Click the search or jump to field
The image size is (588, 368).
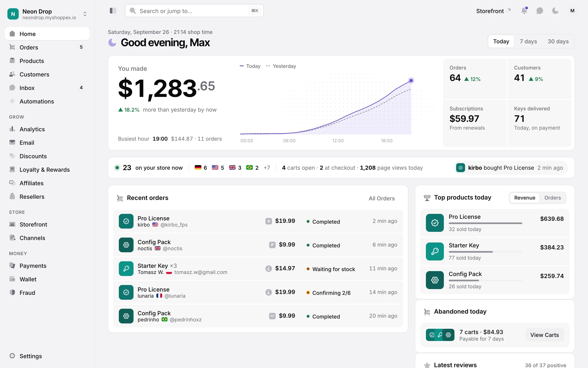[x=194, y=11]
